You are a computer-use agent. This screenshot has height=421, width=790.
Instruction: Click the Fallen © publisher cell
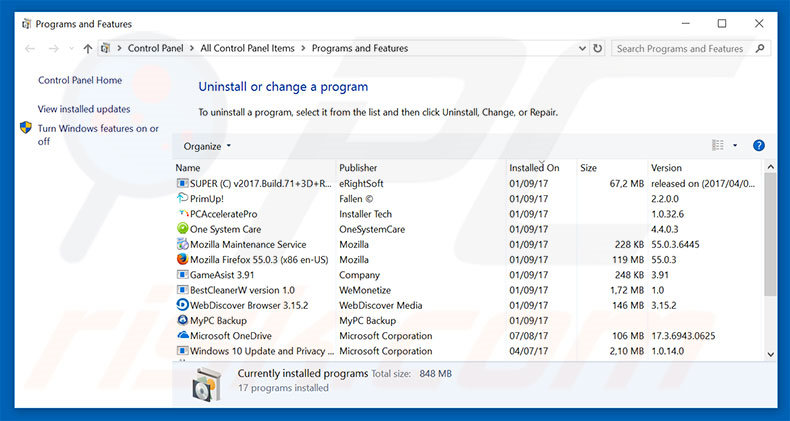tap(356, 199)
